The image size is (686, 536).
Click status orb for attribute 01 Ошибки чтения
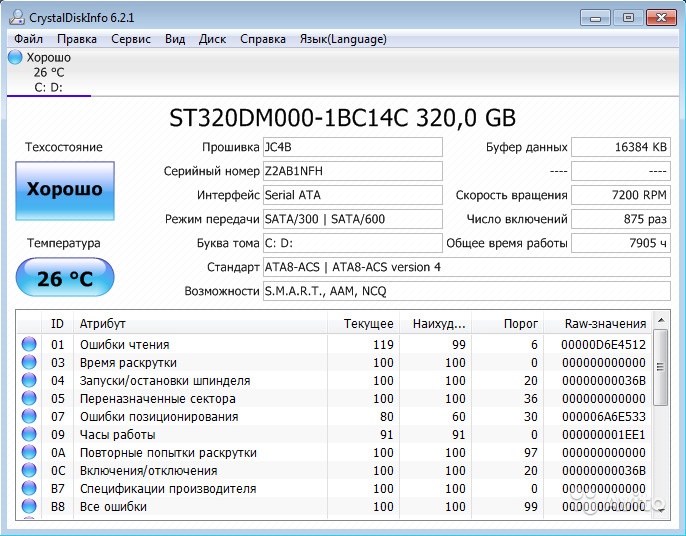29,344
